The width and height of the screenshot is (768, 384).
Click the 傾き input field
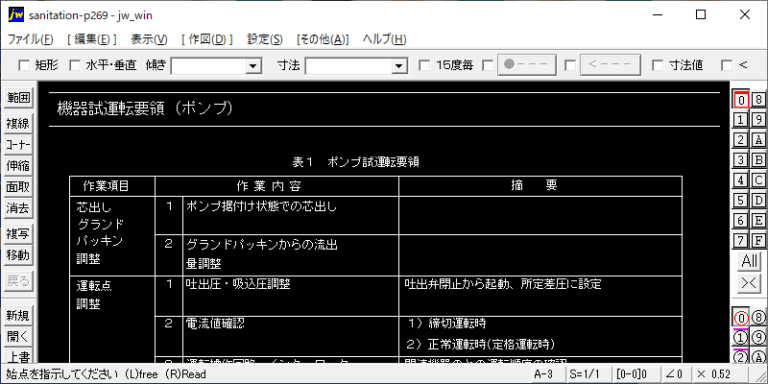(209, 66)
